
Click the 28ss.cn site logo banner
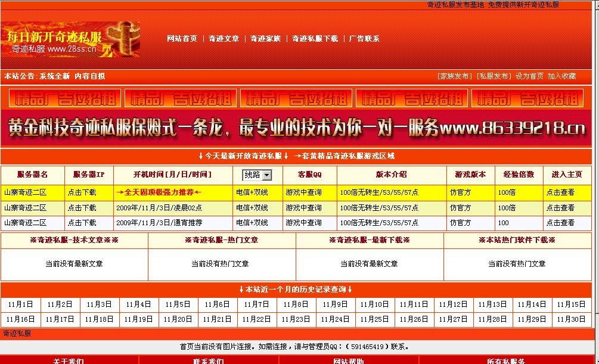click(x=70, y=39)
